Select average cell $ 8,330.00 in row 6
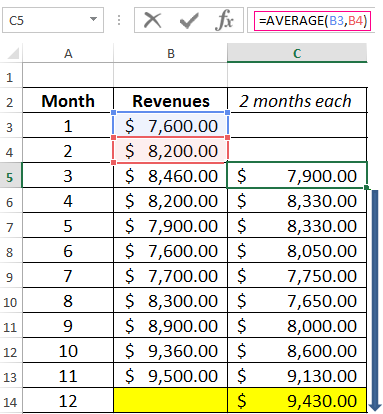Image resolution: width=383 pixels, height=414 pixels. point(297,200)
